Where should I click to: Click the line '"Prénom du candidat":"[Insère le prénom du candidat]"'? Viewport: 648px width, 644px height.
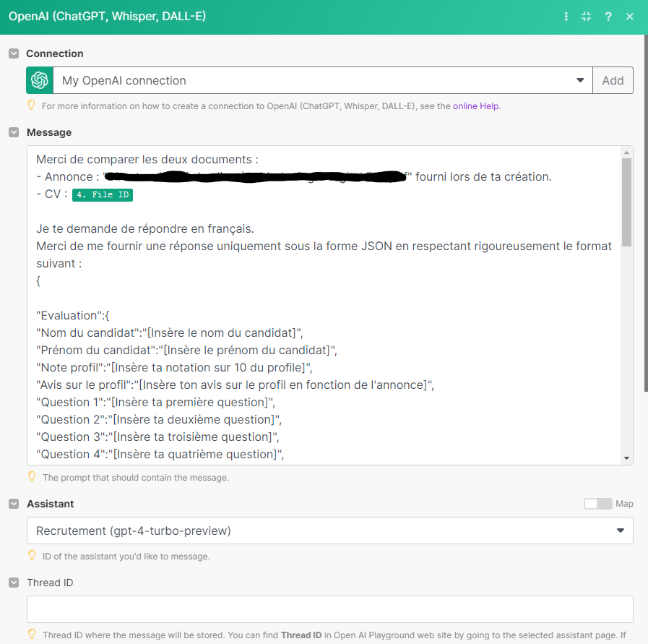[187, 350]
